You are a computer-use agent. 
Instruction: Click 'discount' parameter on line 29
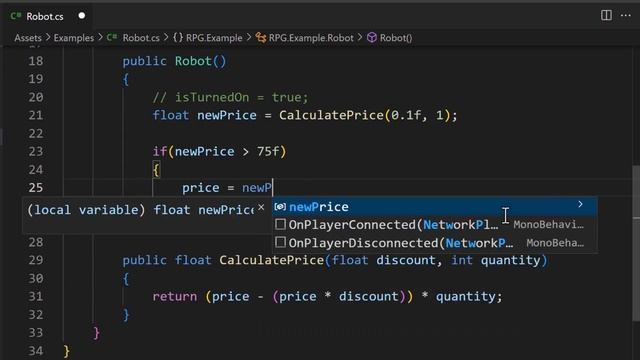click(406, 260)
